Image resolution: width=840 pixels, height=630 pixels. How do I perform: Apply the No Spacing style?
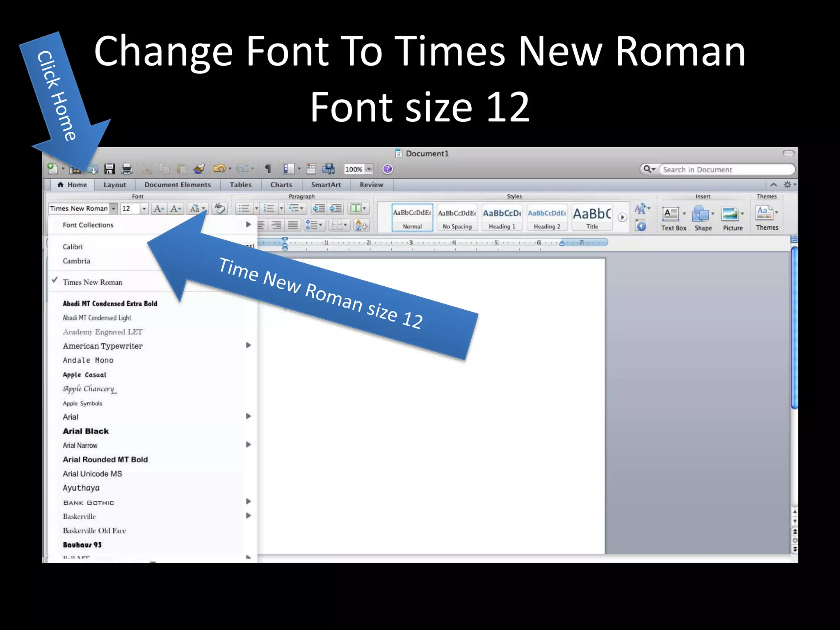point(457,218)
